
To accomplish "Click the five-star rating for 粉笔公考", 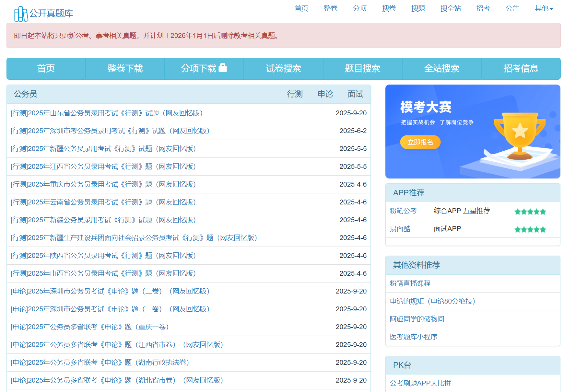I will click(530, 212).
